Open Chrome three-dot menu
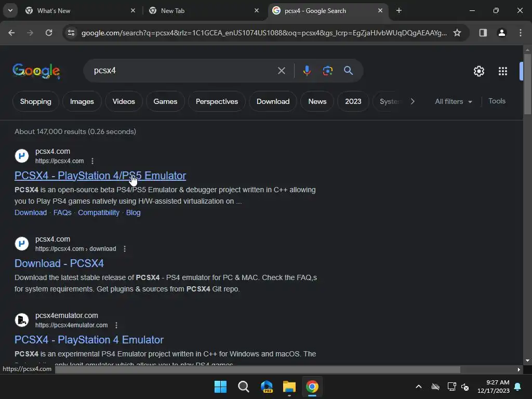Image resolution: width=532 pixels, height=399 pixels. [x=520, y=33]
